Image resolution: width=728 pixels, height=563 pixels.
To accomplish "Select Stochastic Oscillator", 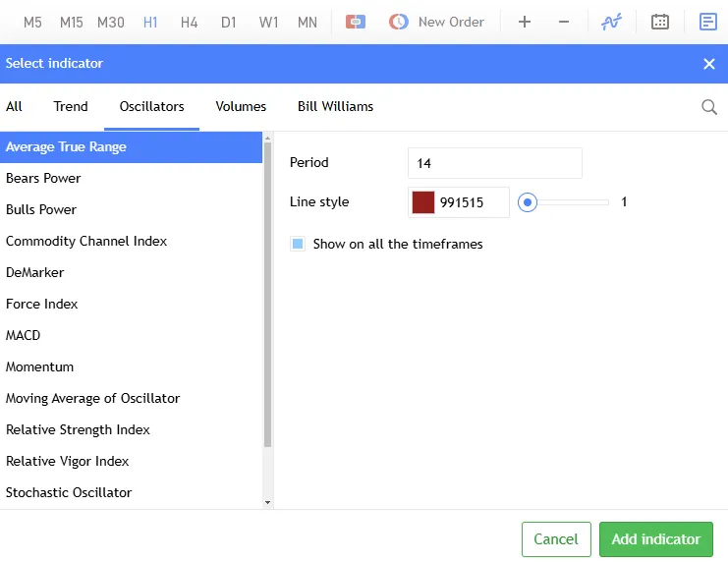I will [x=131, y=492].
